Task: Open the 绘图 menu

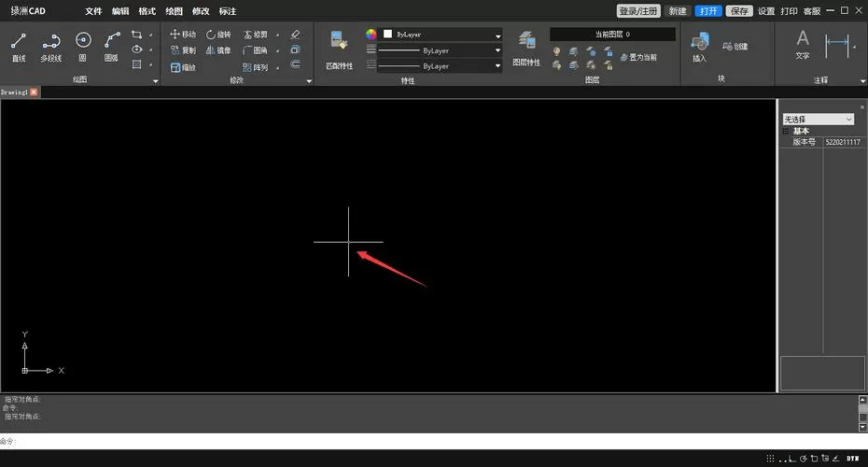Action: [174, 11]
